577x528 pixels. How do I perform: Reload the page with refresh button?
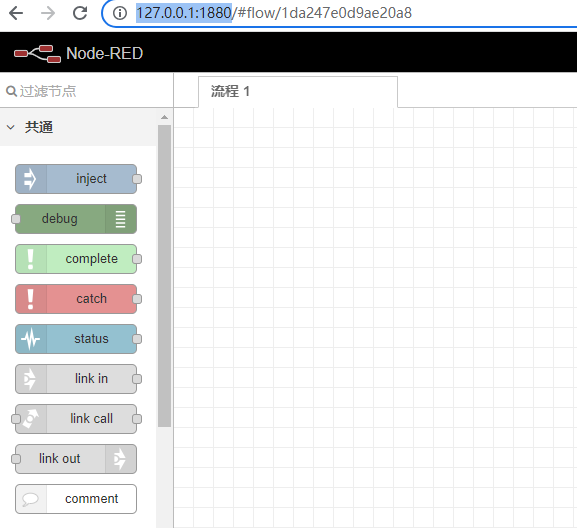coord(80,13)
